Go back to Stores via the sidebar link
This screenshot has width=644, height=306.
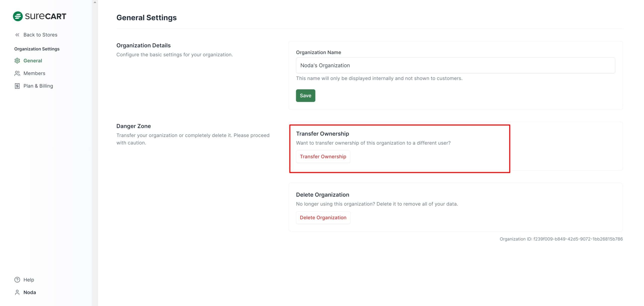point(40,35)
